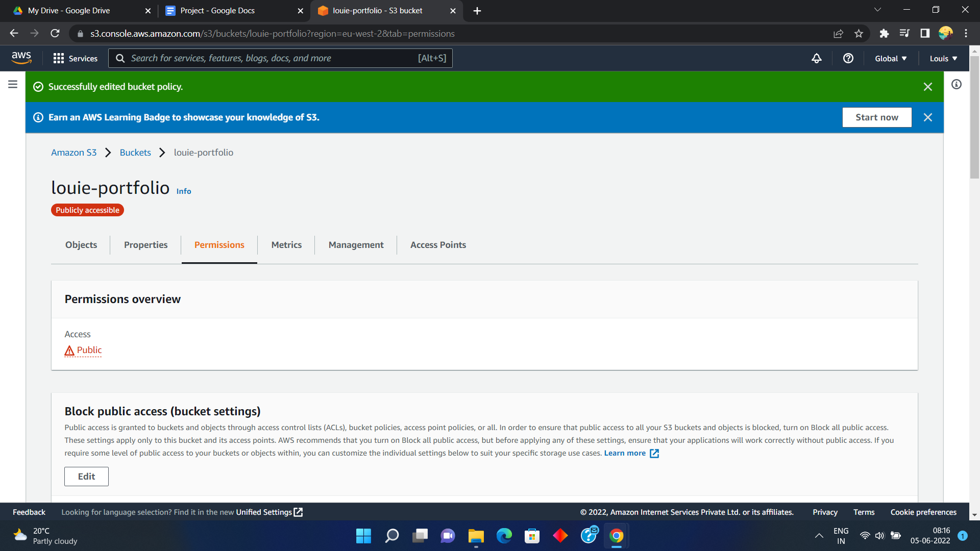
Task: Open the left hamburger navigation menu
Action: click(13, 84)
